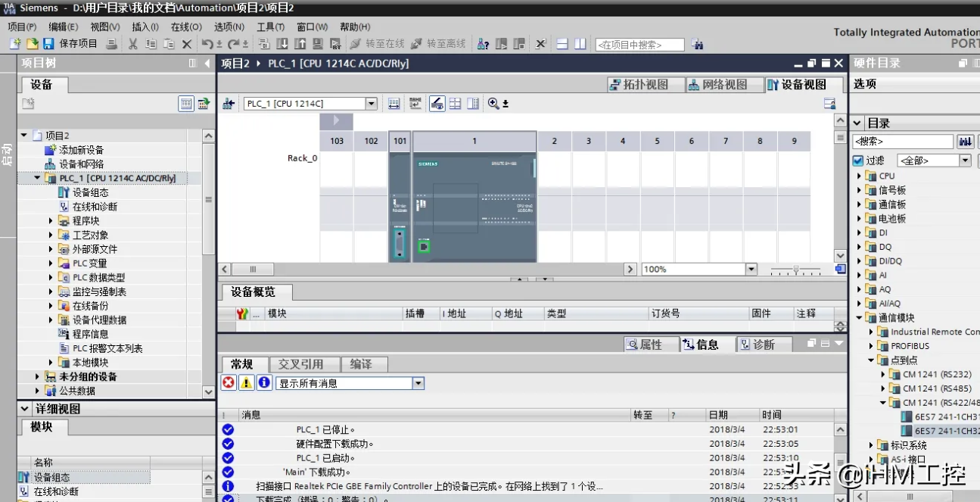980x502 pixels.
Task: Click inside the 在项目中搜索 search field
Action: [x=639, y=45]
